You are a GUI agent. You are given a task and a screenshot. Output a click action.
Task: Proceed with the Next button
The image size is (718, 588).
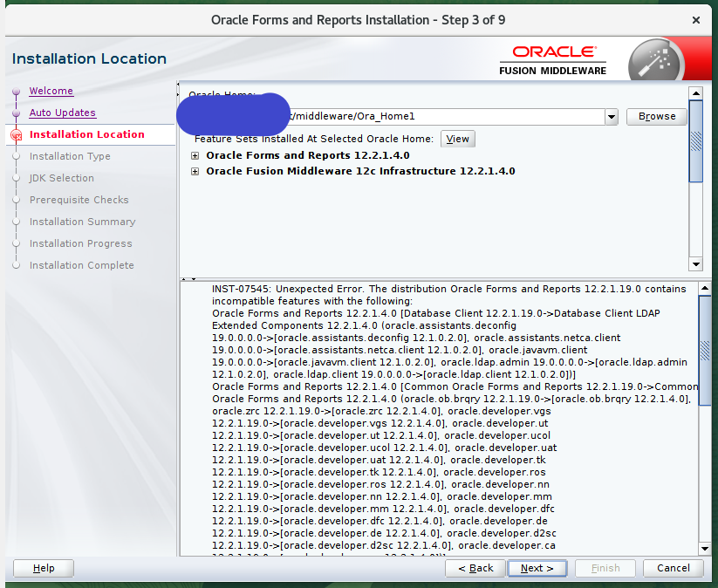(x=537, y=568)
